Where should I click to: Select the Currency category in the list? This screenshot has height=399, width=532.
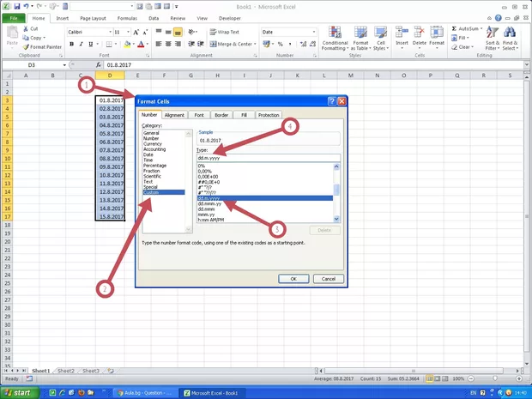pos(153,143)
